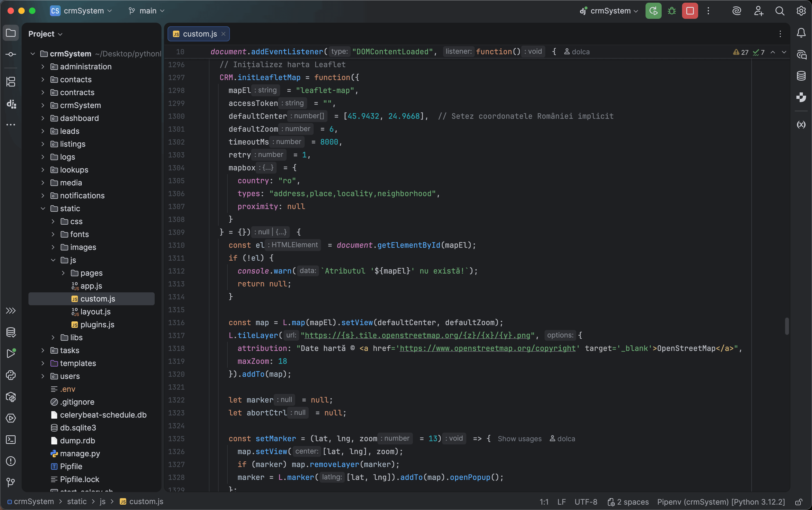
Task: Open the more run options kebab menu
Action: [x=709, y=11]
